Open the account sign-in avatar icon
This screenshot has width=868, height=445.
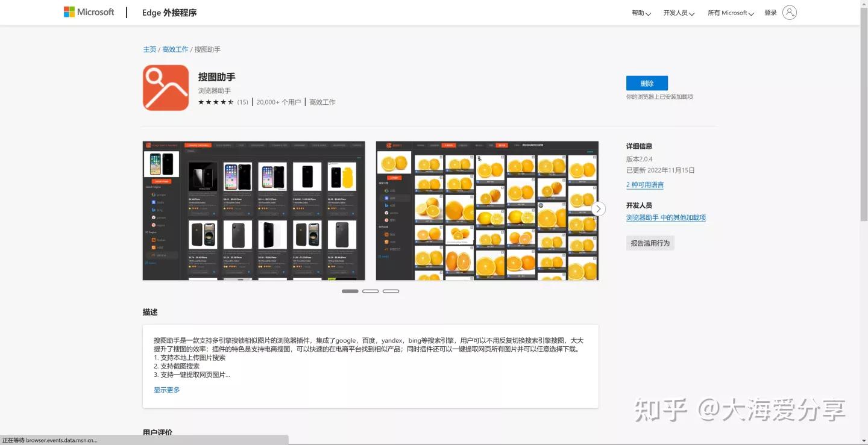coord(790,11)
